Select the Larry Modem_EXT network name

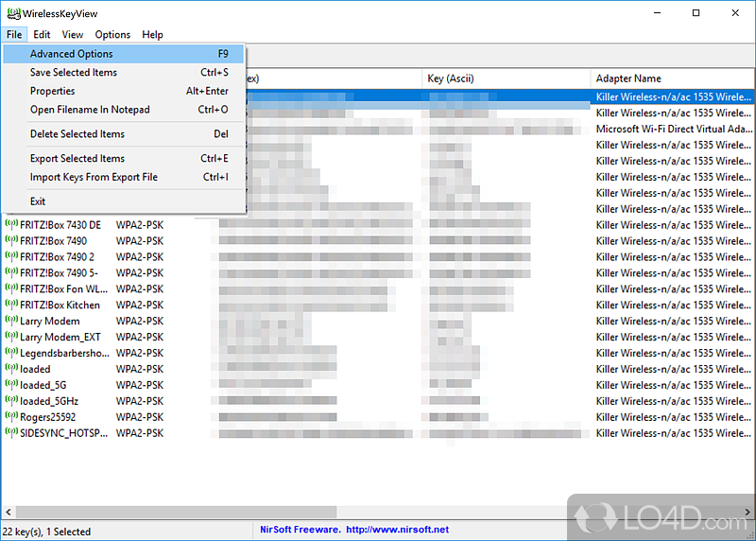(x=60, y=337)
